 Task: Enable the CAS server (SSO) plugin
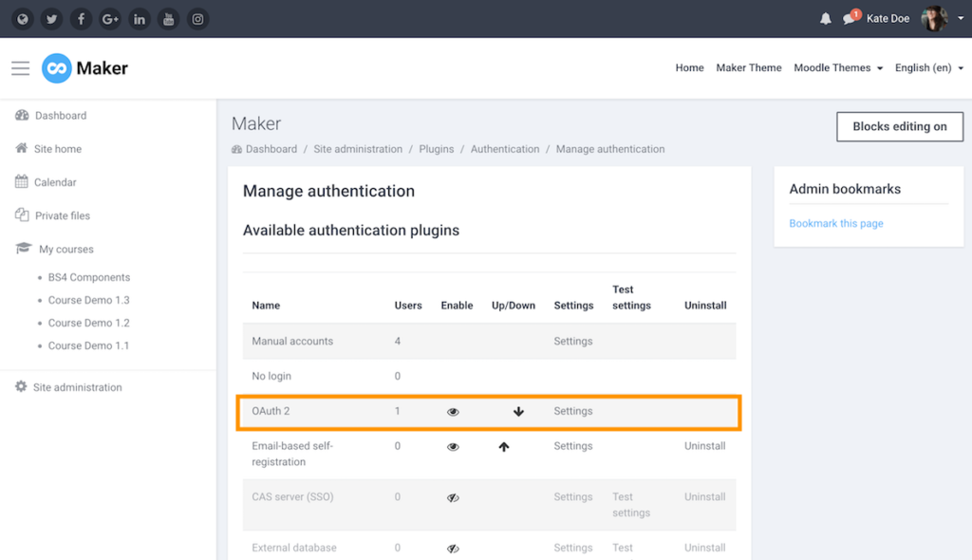[453, 497]
